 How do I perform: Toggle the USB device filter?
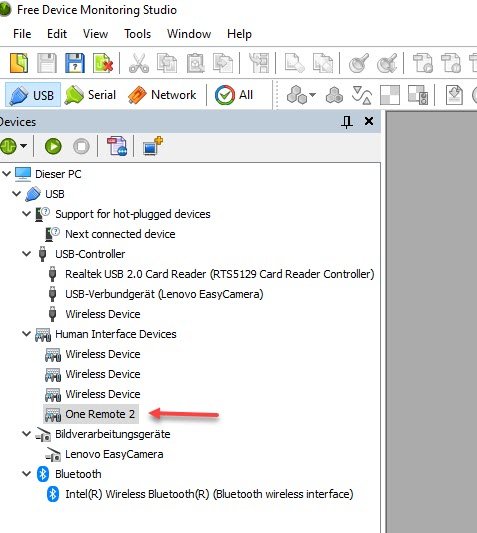click(x=33, y=95)
